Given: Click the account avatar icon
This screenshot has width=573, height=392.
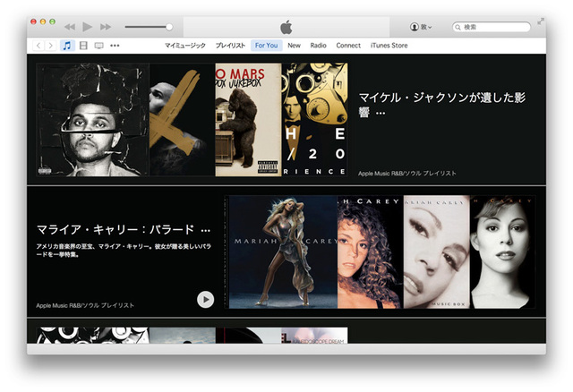Looking at the screenshot, I should [x=414, y=27].
